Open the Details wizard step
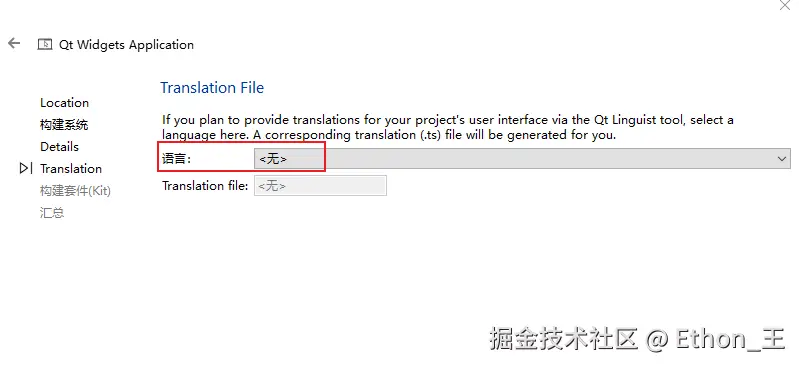The image size is (799, 366). coord(59,146)
